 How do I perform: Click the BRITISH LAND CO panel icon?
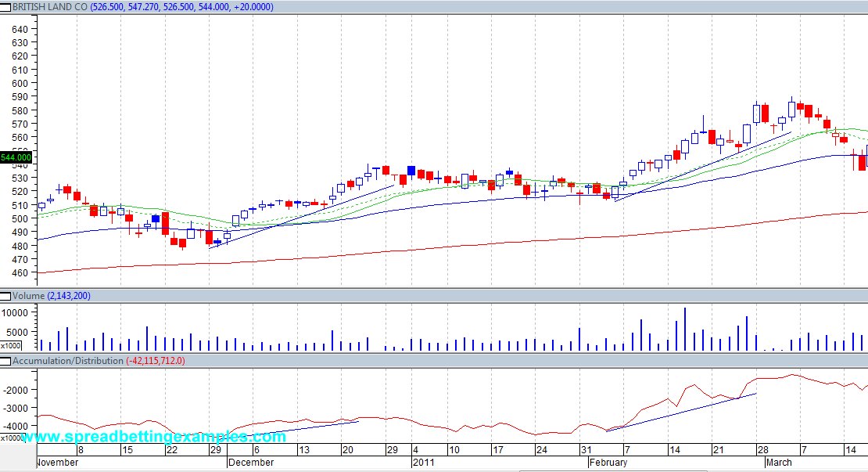6,6
